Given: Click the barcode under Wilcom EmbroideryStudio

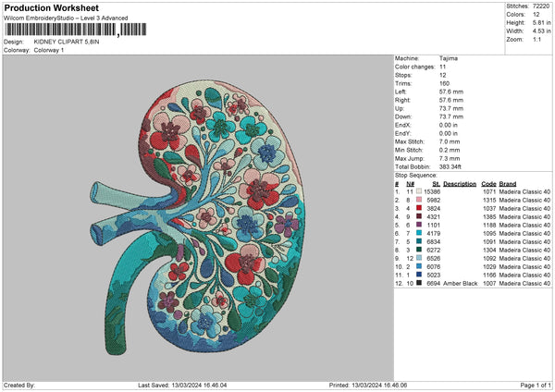Looking at the screenshot, I should [76, 30].
